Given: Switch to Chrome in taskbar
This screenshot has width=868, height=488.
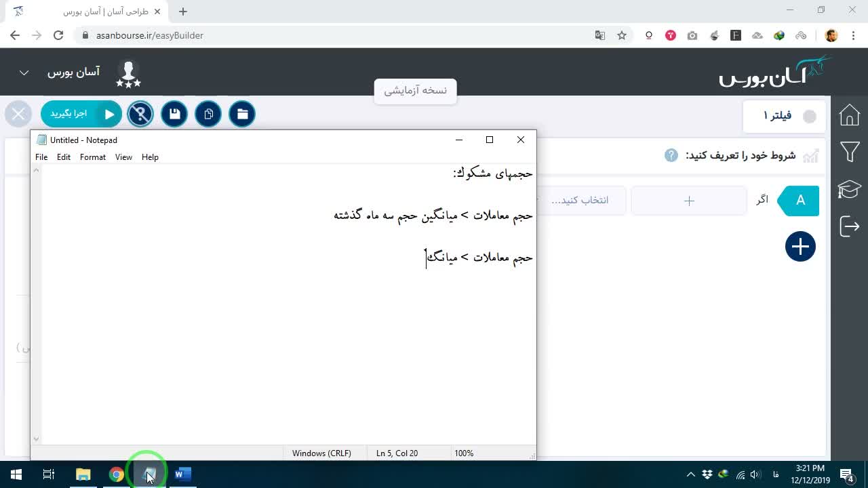Looking at the screenshot, I should click(x=116, y=474).
